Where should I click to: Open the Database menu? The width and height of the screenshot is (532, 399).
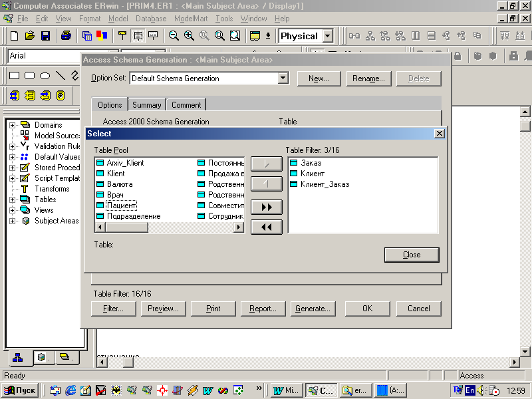coord(151,19)
